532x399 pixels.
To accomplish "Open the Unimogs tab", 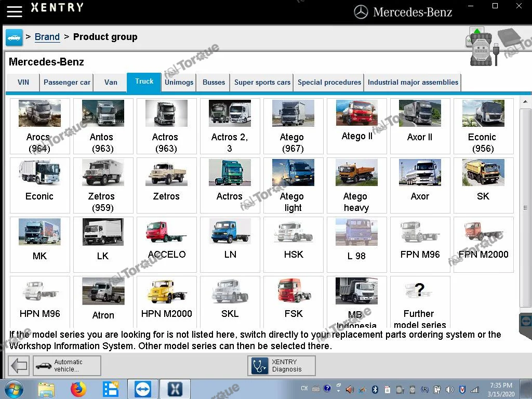I will click(179, 83).
